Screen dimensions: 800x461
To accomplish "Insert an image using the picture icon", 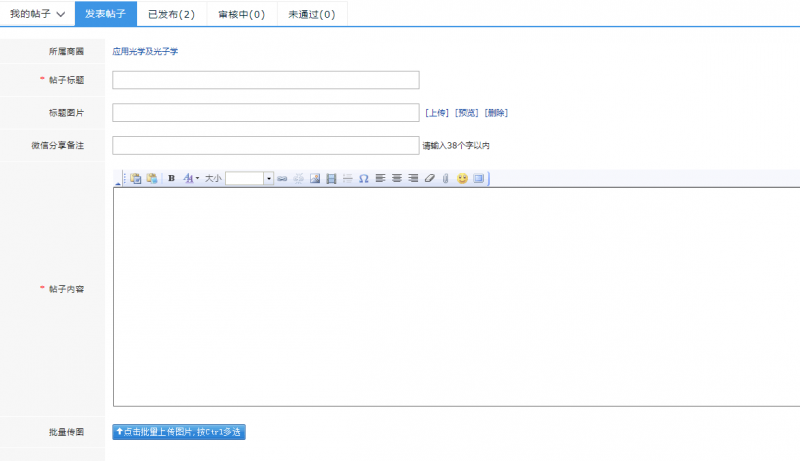I will [x=314, y=178].
